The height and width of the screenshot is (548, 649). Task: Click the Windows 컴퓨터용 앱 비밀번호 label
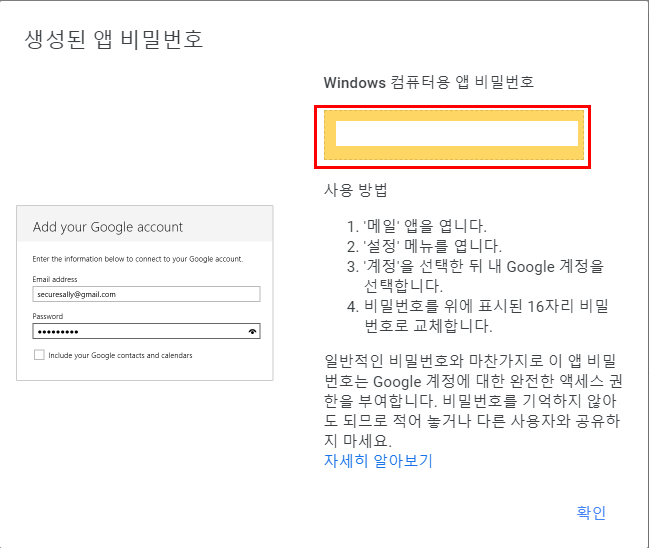pos(429,82)
